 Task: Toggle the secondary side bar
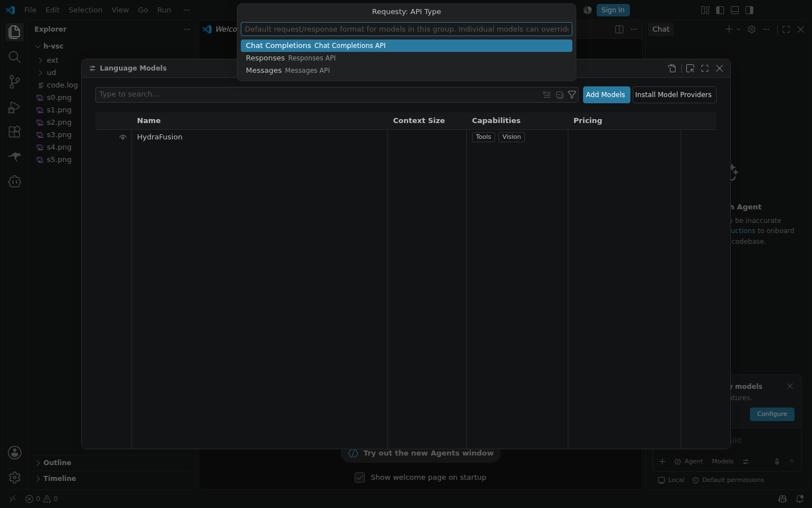749,10
